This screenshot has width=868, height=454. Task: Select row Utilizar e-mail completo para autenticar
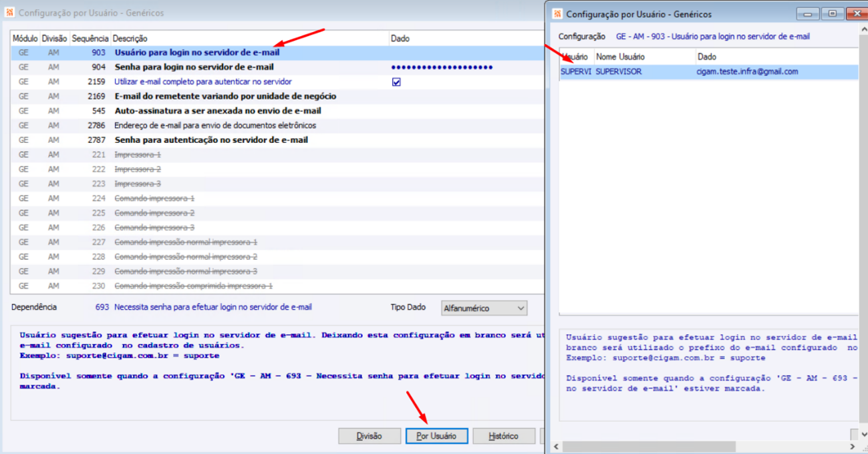[x=278, y=81]
